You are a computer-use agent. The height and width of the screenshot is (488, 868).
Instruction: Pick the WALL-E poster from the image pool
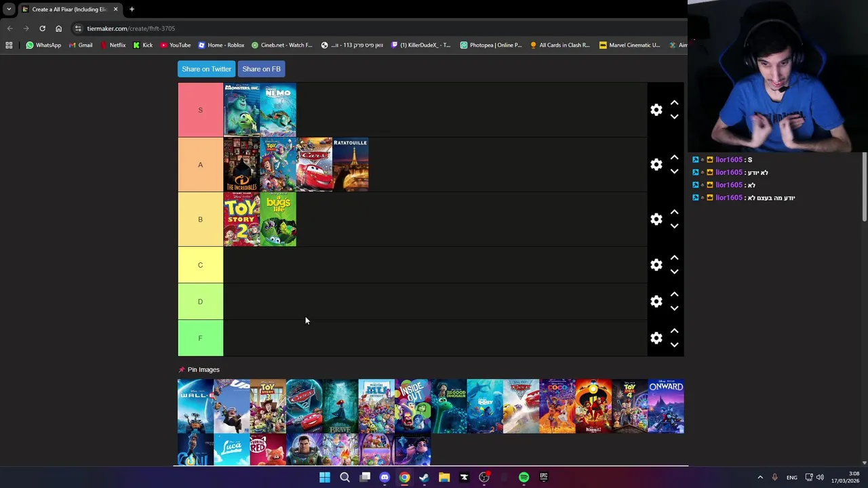coord(195,406)
